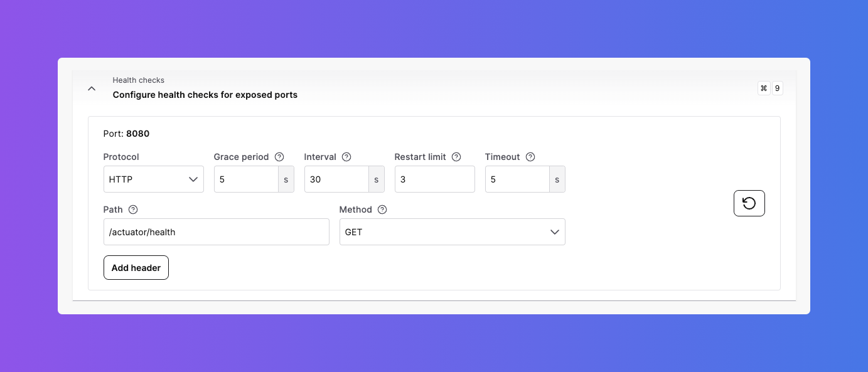Click the Timeout help icon
Viewport: 868px width, 372px height.
click(x=530, y=157)
